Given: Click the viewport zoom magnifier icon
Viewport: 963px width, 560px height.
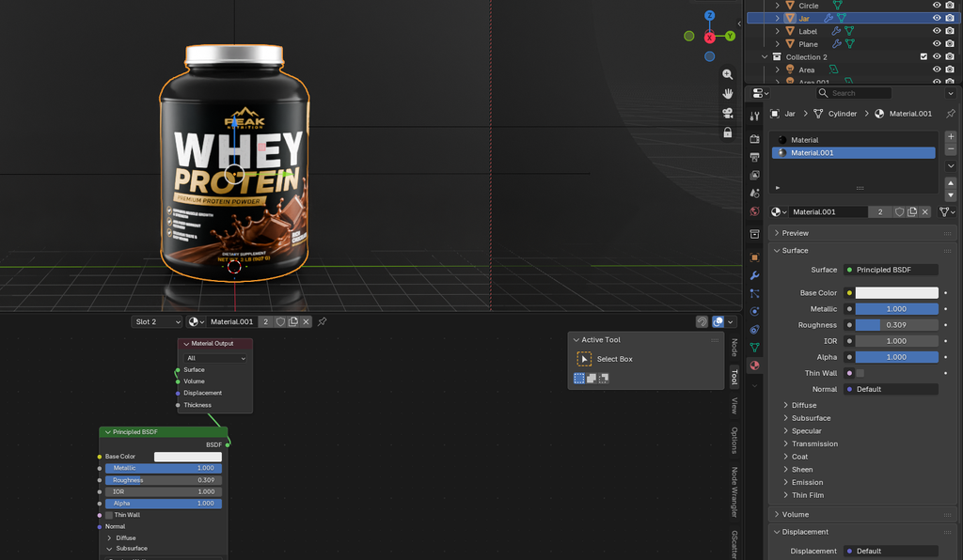Looking at the screenshot, I should 727,74.
